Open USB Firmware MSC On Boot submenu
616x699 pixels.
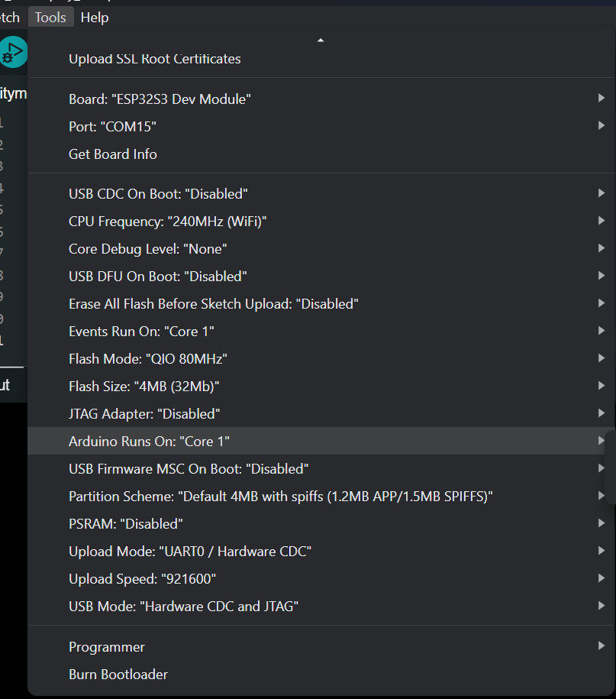coord(321,469)
